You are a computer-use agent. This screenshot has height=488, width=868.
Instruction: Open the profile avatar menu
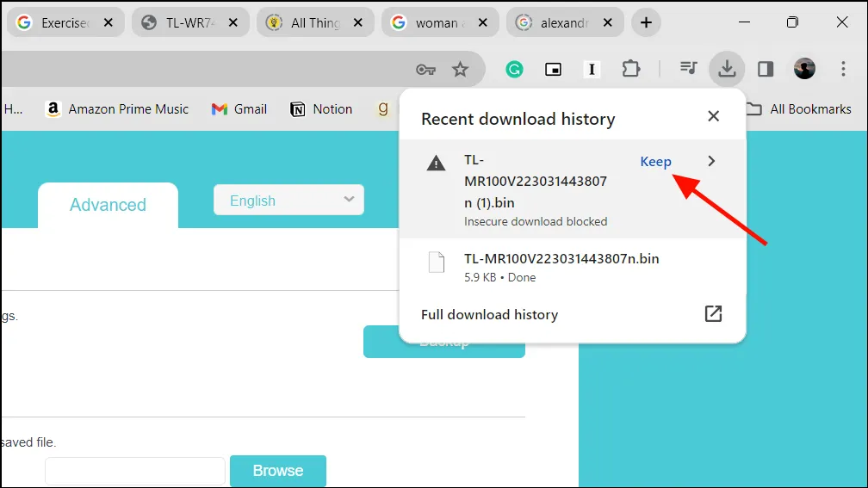pos(804,69)
